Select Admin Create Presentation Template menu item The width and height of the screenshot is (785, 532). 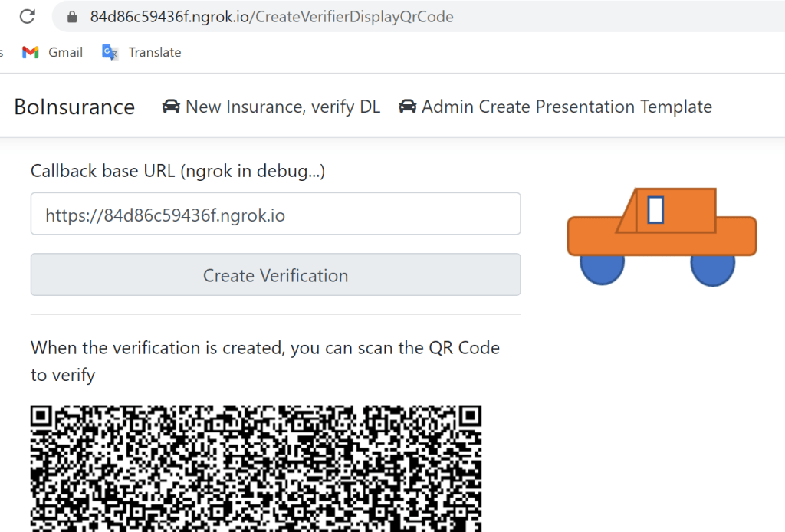pyautogui.click(x=566, y=107)
